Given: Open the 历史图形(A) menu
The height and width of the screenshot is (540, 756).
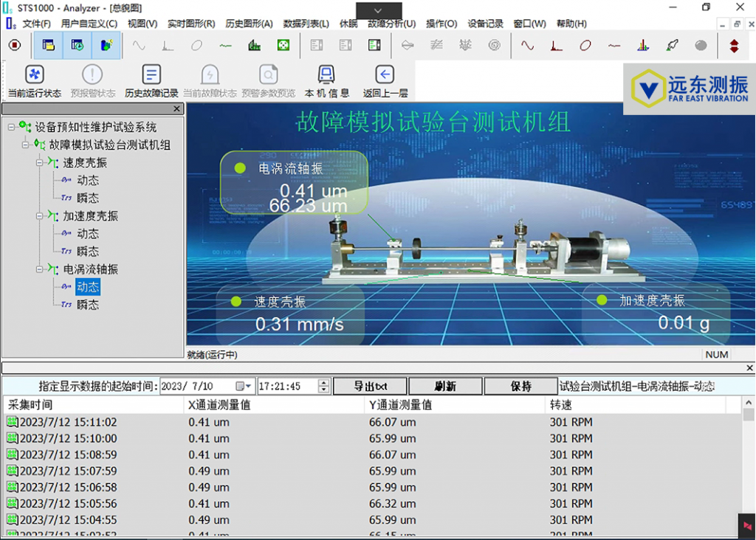Looking at the screenshot, I should pyautogui.click(x=249, y=24).
